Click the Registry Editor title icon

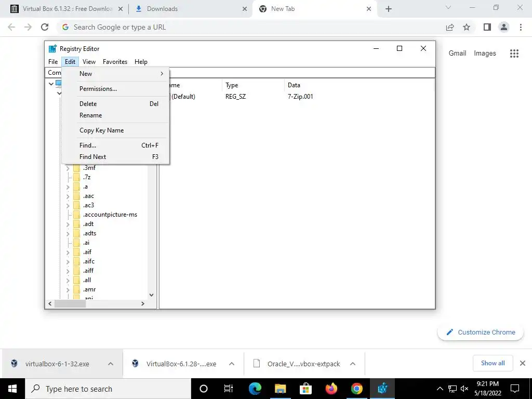tap(52, 48)
